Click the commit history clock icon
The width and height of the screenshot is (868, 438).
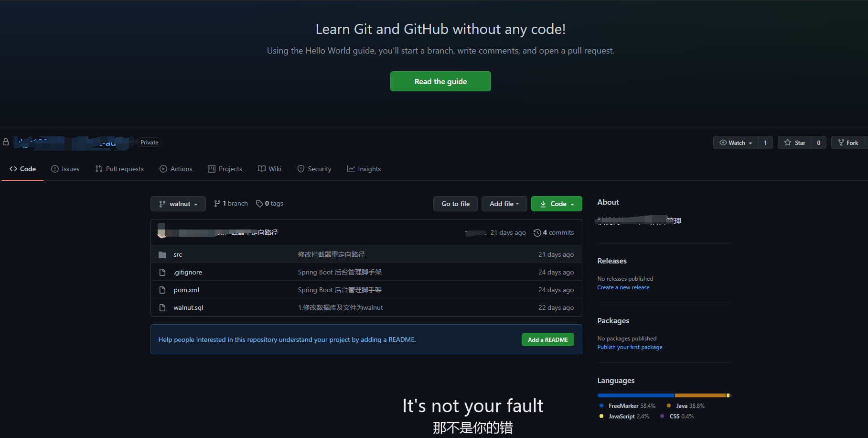pos(537,232)
